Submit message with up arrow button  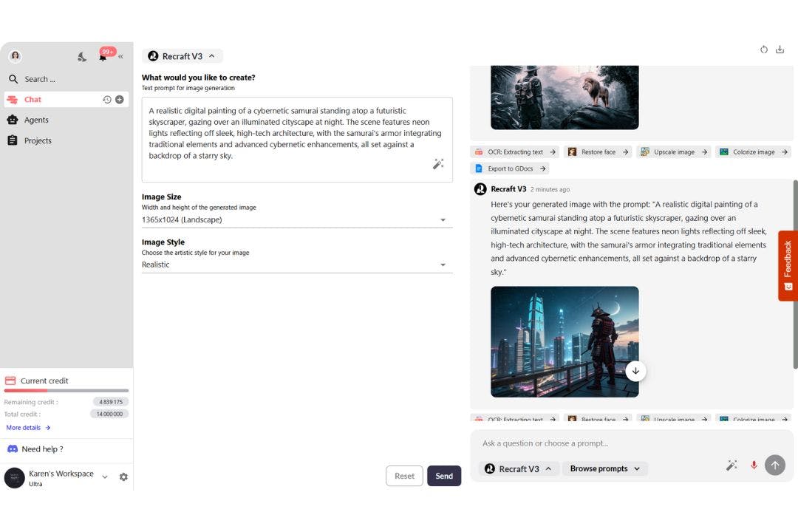[775, 465]
